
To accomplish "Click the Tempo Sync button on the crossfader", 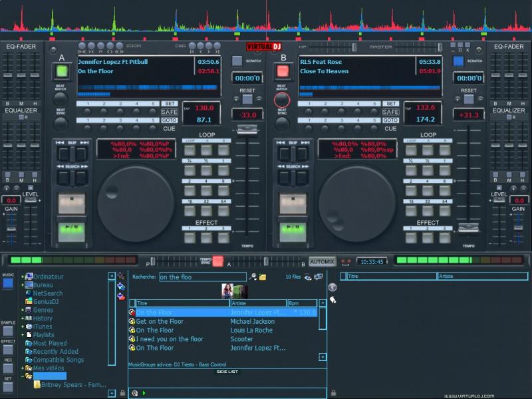I will tap(217, 261).
